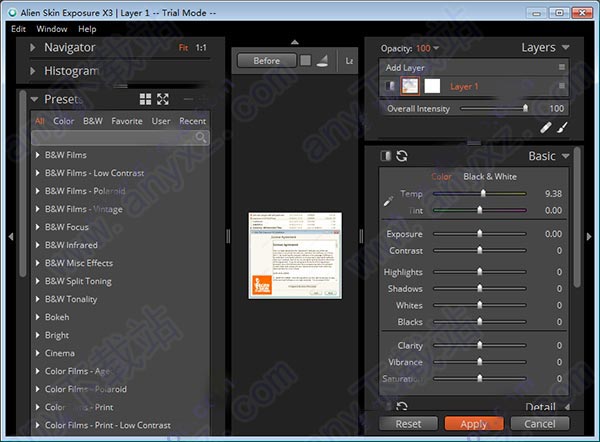Screen dimensions: 600x442
Task: Set navigator zoom to Fit
Action: [x=183, y=47]
